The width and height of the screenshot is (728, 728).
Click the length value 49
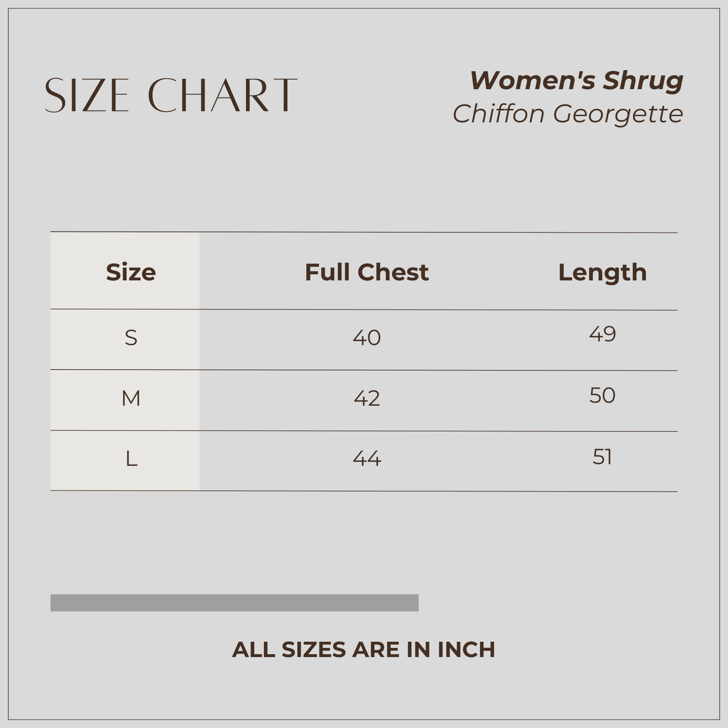tap(603, 334)
